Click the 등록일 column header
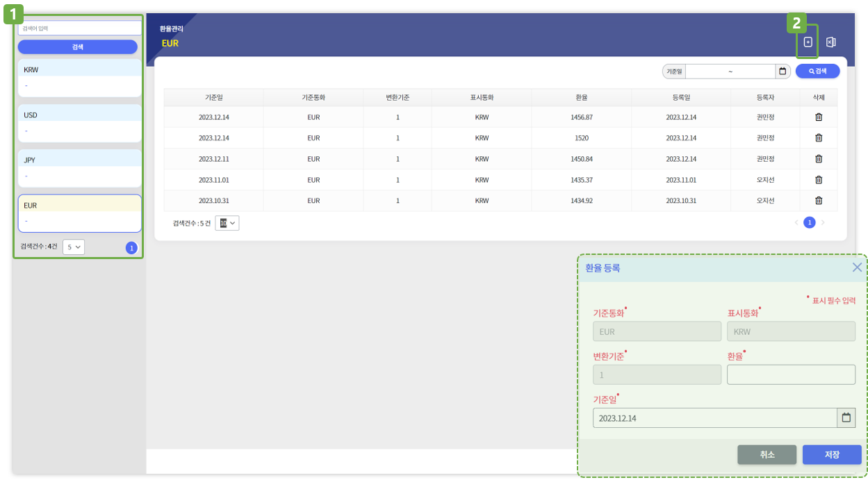This screenshot has height=480, width=868. click(x=681, y=97)
